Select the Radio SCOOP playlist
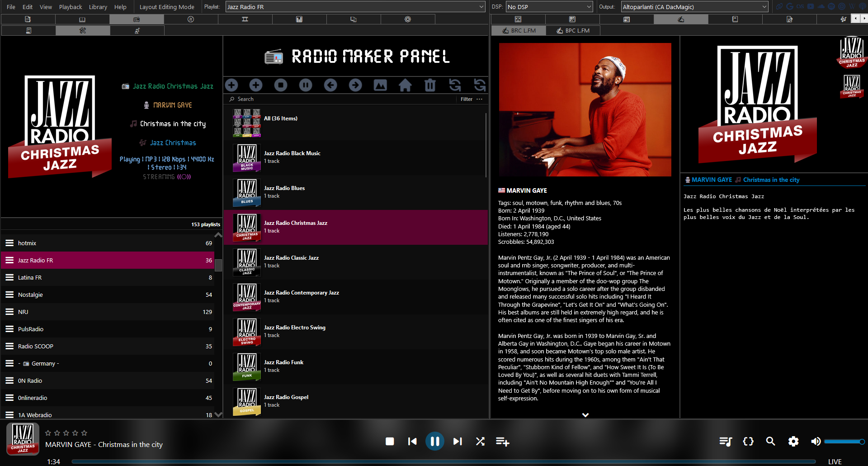 coord(108,346)
